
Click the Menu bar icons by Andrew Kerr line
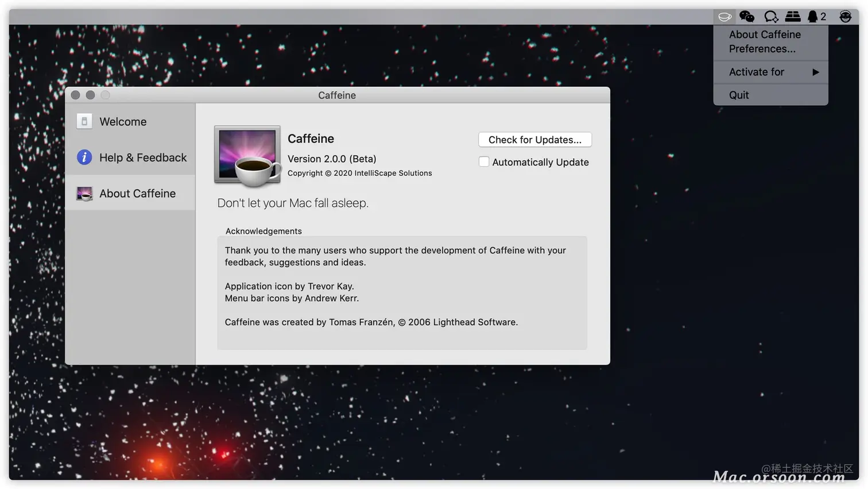292,298
